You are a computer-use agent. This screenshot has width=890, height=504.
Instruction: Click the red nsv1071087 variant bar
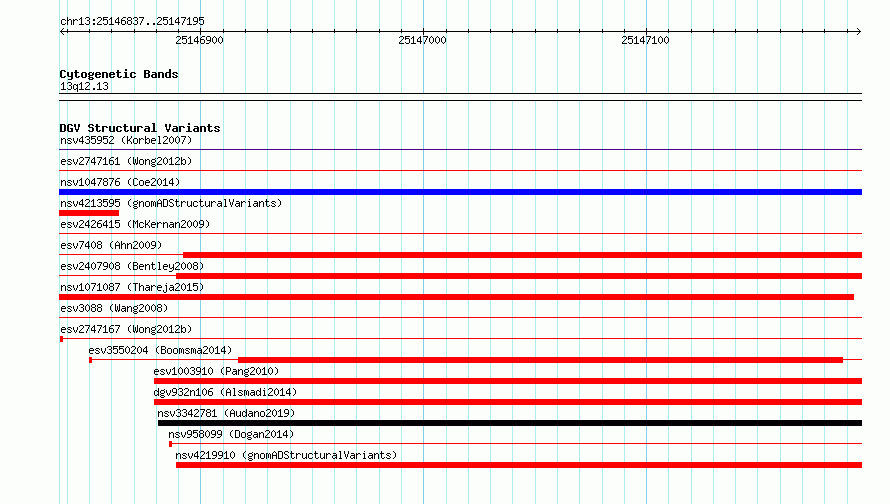[456, 297]
